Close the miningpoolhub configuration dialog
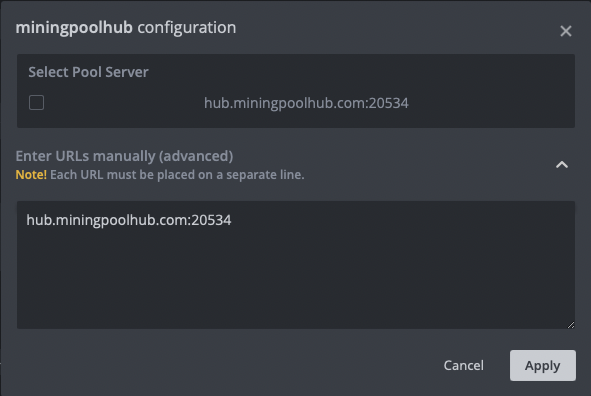Viewport: 591px width, 396px height. point(565,31)
